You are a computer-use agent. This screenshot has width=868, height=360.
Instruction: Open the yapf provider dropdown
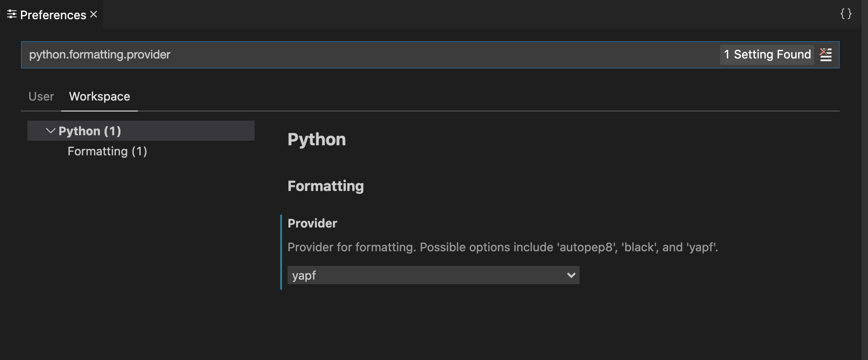(433, 275)
